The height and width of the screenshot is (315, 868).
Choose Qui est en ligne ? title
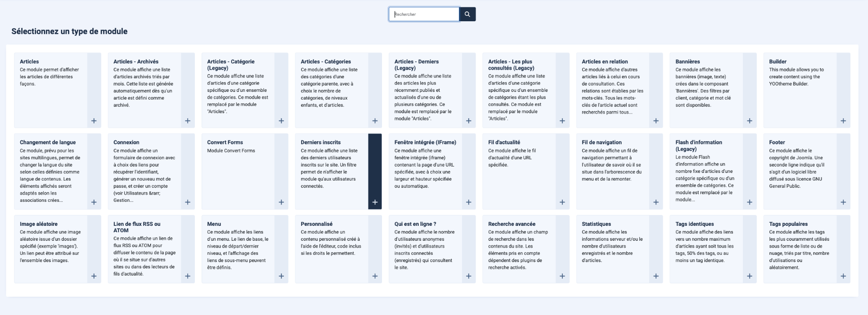pos(415,224)
